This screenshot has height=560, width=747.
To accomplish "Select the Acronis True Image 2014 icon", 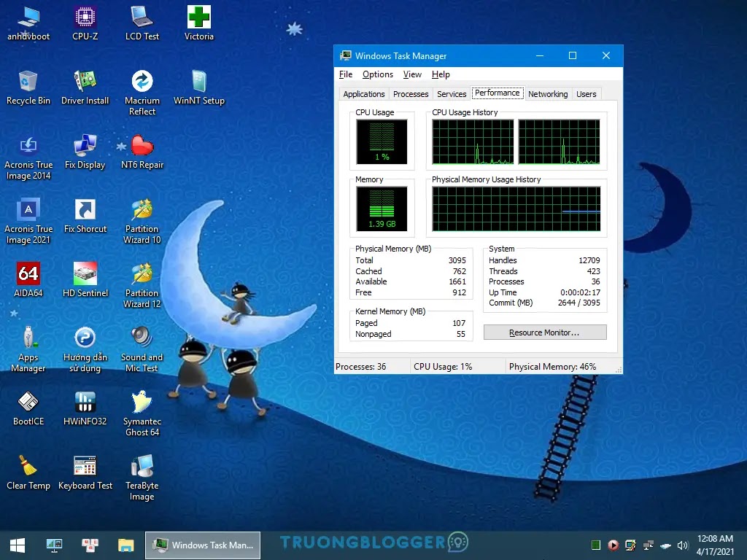I will tap(28, 158).
